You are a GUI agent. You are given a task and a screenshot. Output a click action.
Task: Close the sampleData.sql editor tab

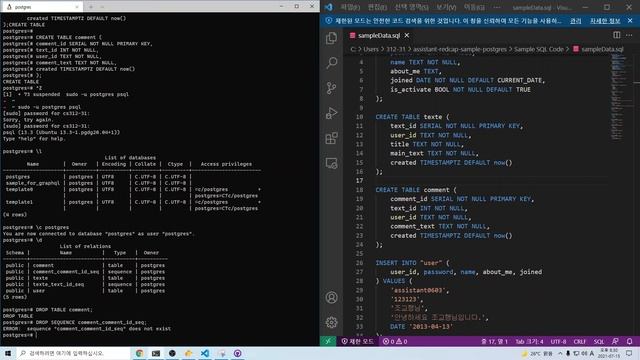pos(407,36)
